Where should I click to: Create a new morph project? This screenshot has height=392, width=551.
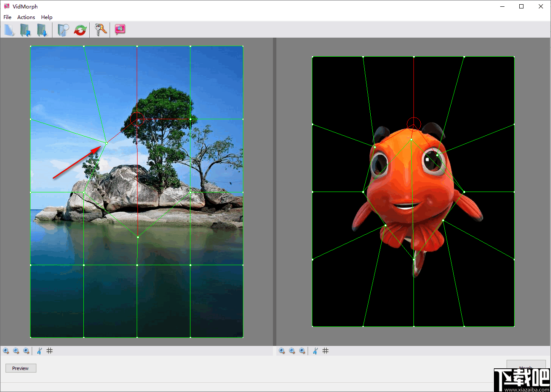tap(9, 30)
